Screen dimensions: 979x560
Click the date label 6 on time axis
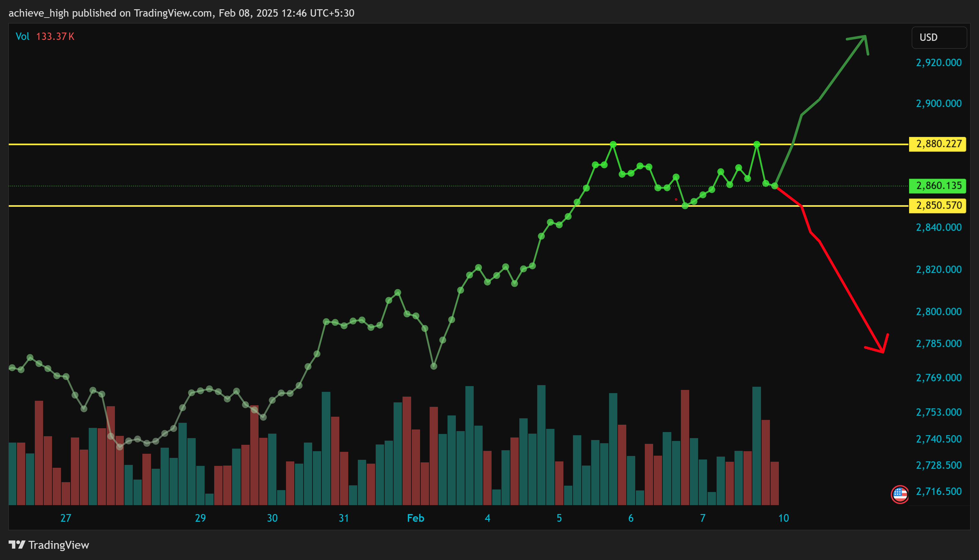(631, 518)
